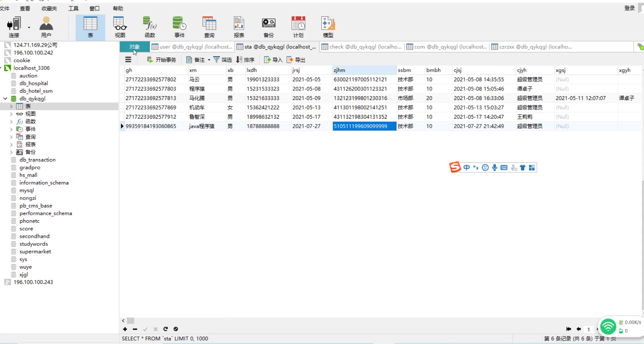
Task: Open the 函数 (Function) toolbar icon
Action: 150,27
